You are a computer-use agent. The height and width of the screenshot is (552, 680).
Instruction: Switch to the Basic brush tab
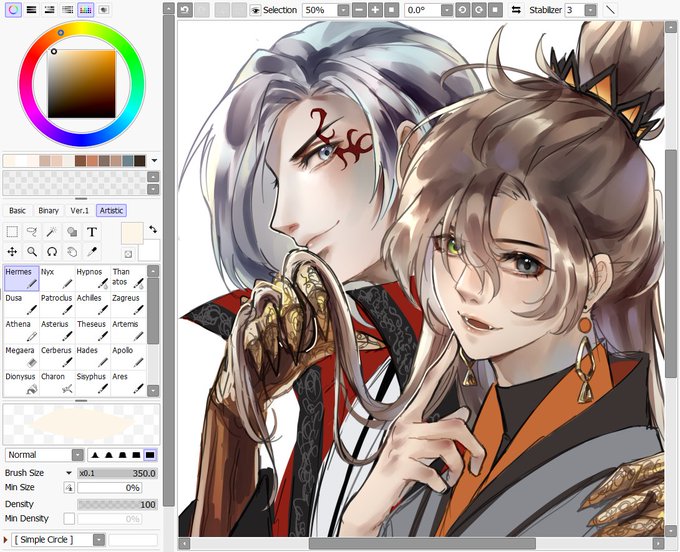coord(17,211)
